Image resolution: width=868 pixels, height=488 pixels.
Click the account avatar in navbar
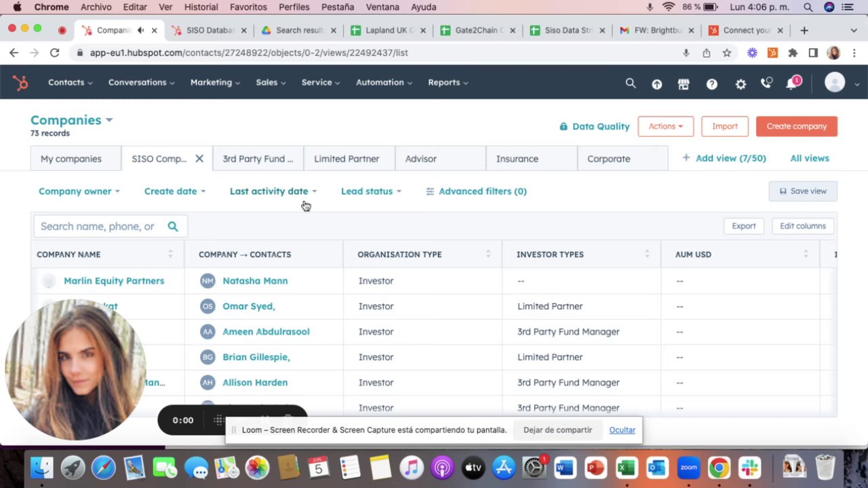pos(835,83)
